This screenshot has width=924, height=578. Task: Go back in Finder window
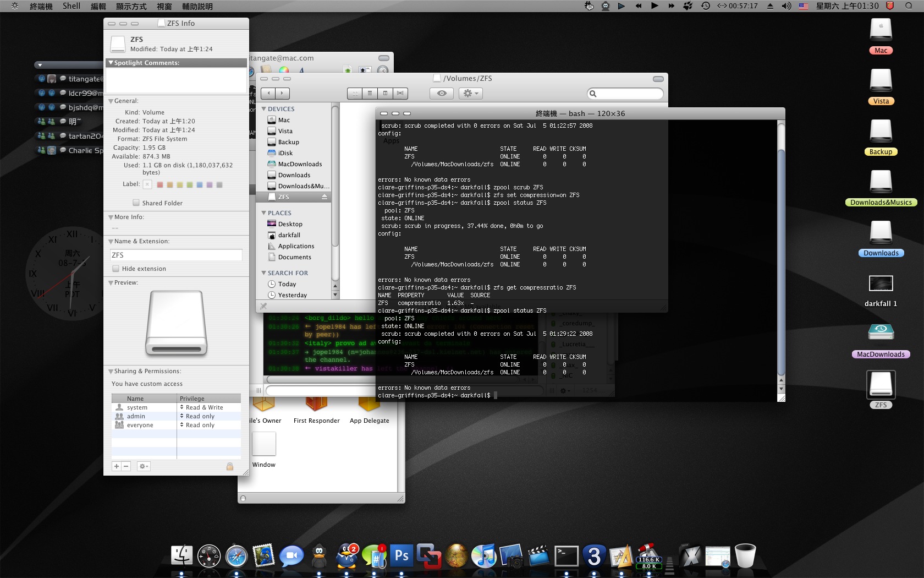coord(268,94)
